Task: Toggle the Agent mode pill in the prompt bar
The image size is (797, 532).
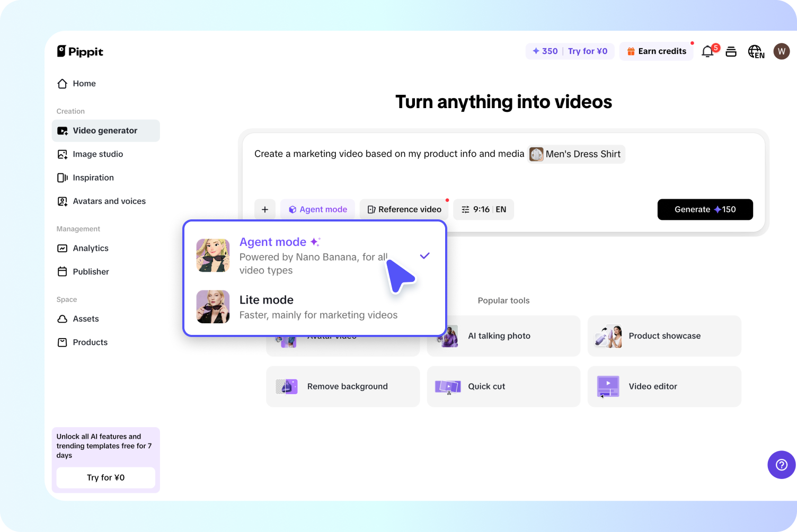Action: tap(317, 209)
